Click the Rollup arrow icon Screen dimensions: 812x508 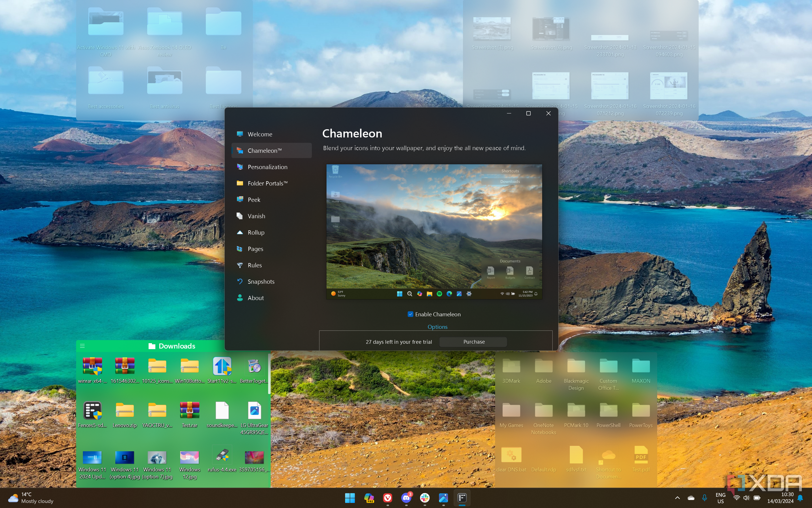[240, 232]
